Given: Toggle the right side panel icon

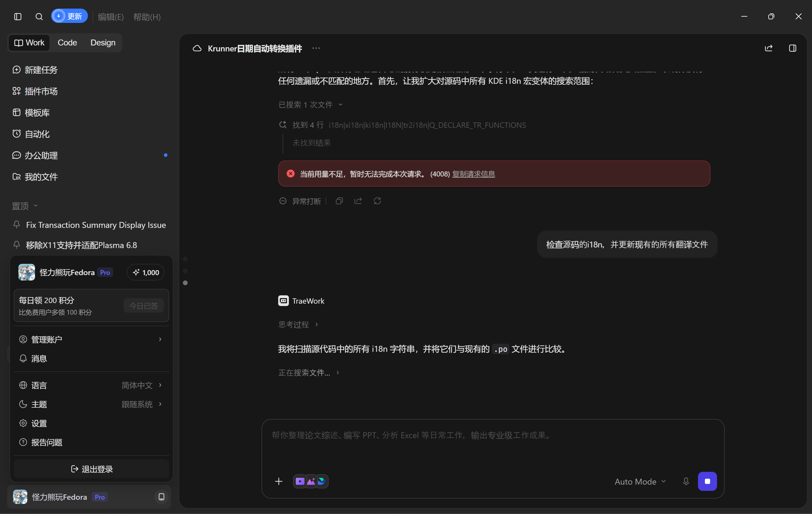Looking at the screenshot, I should 792,48.
